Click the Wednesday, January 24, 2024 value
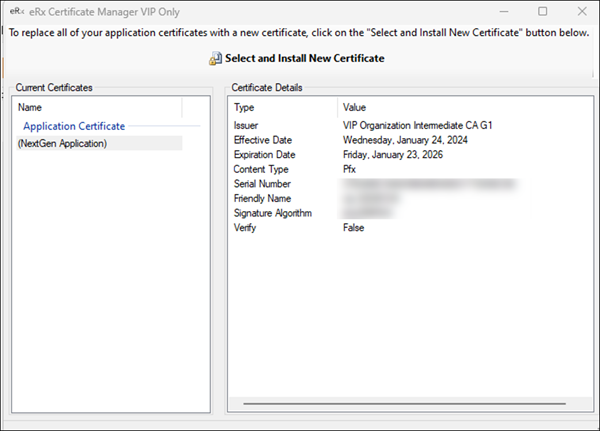Screen dimensions: 600x431 [405, 140]
